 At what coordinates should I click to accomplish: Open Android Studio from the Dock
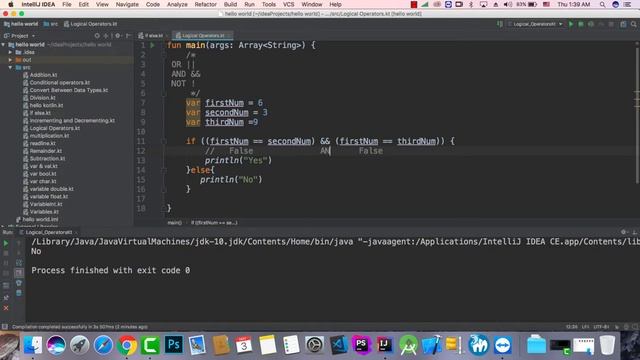pos(408,345)
